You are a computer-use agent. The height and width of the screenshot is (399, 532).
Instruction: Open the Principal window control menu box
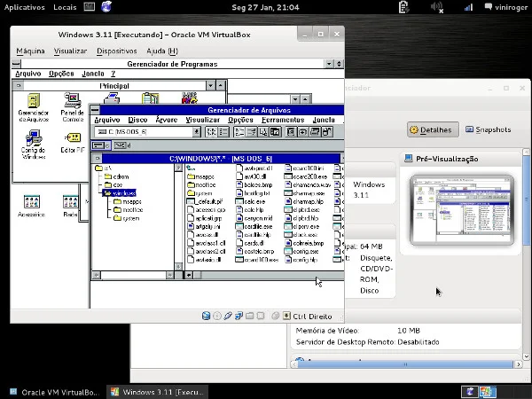pos(19,85)
